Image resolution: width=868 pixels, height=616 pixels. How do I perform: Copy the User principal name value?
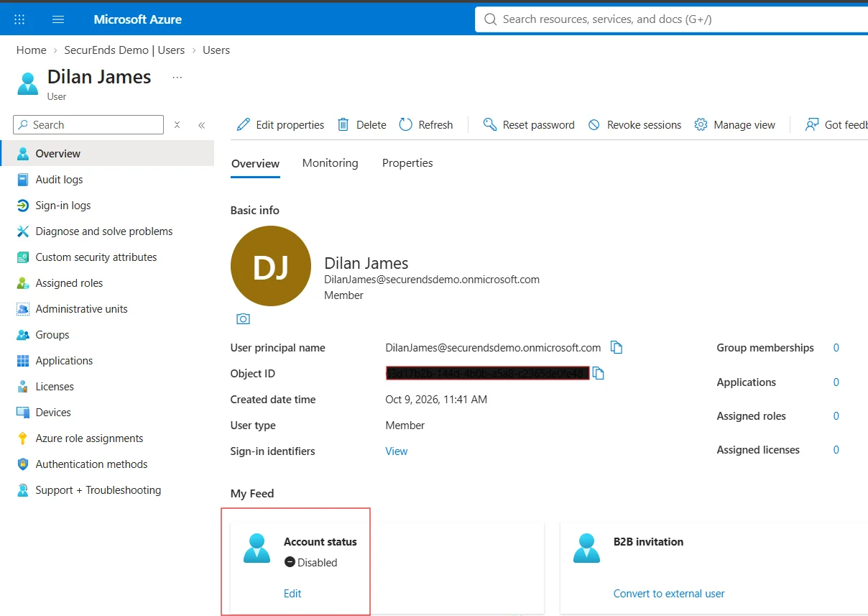point(616,347)
